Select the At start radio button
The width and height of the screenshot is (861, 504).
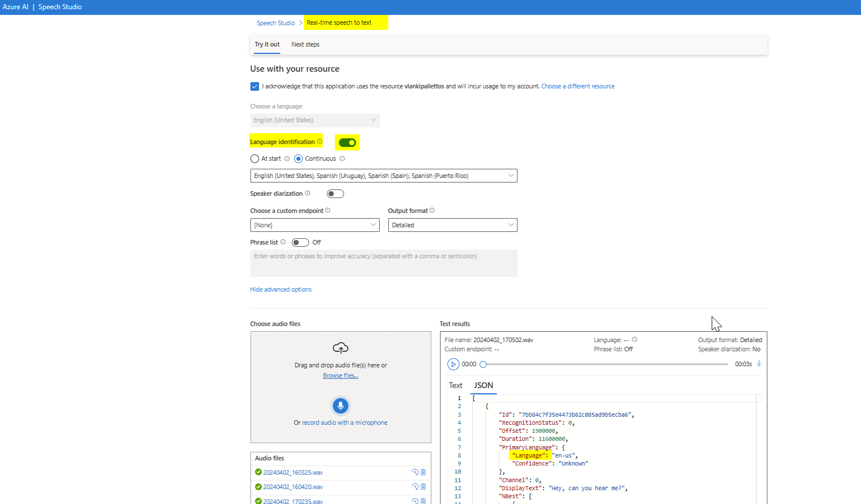[x=254, y=158]
